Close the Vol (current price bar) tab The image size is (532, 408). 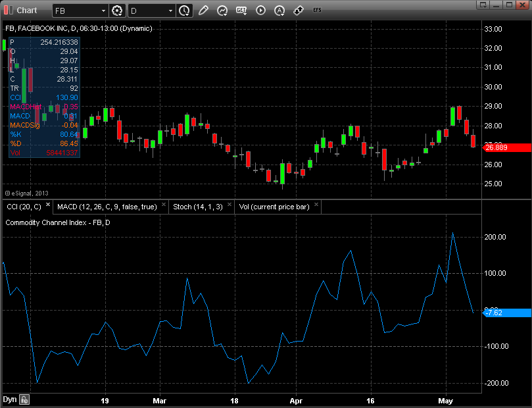316,205
